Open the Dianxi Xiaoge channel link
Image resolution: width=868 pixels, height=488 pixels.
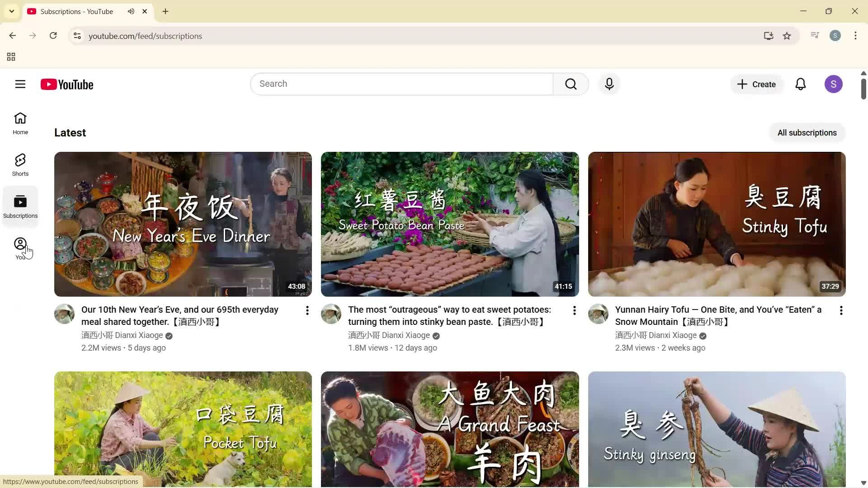[x=122, y=335]
